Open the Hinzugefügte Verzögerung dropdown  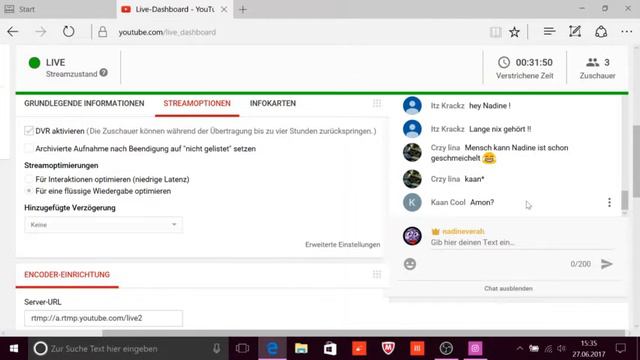(103, 225)
